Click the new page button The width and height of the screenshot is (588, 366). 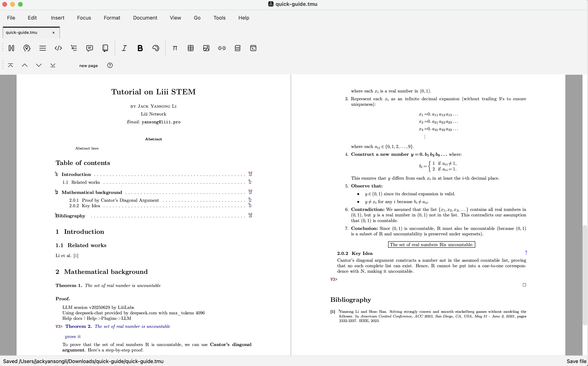(x=88, y=66)
